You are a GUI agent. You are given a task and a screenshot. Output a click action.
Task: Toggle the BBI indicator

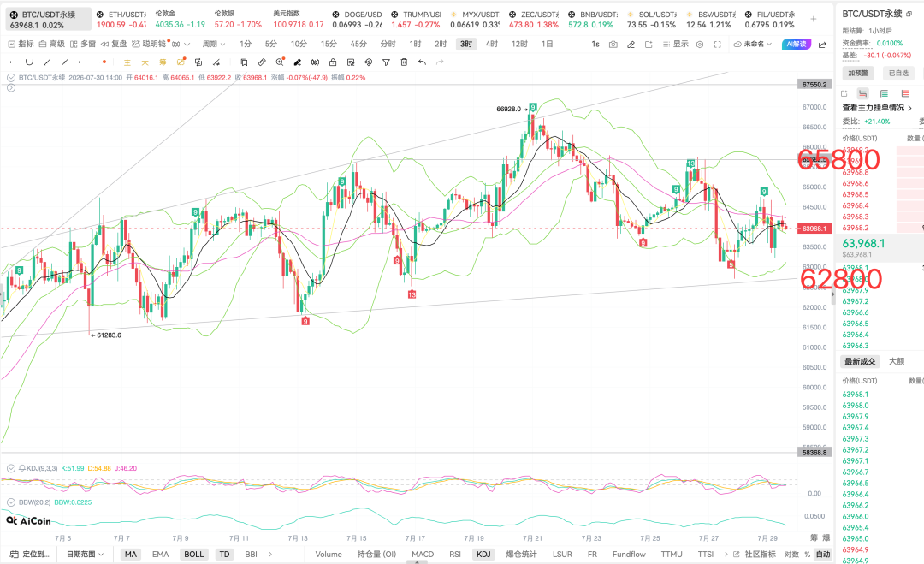pos(251,554)
